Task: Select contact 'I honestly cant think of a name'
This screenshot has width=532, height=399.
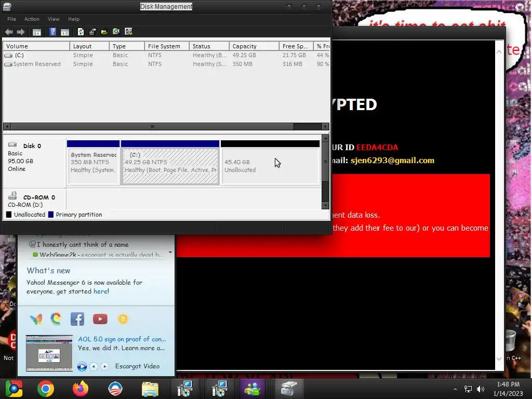Action: [83, 244]
